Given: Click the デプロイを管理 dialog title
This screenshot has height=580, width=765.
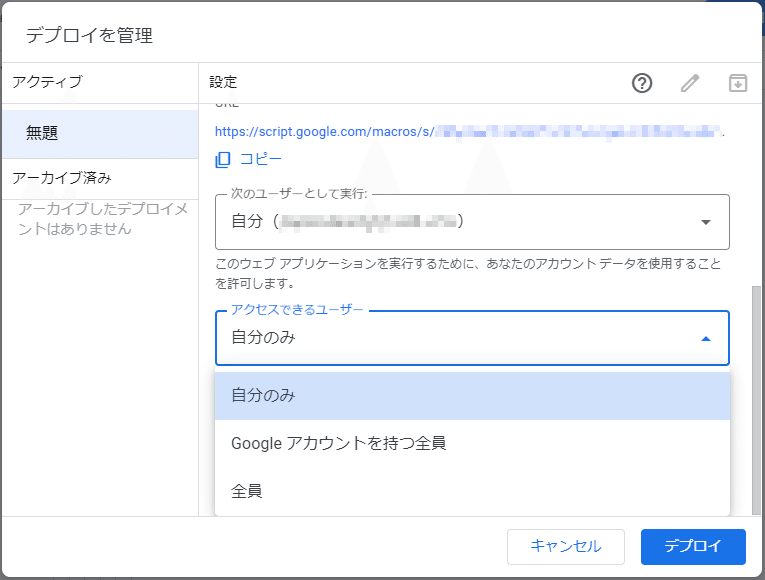Looking at the screenshot, I should (89, 36).
